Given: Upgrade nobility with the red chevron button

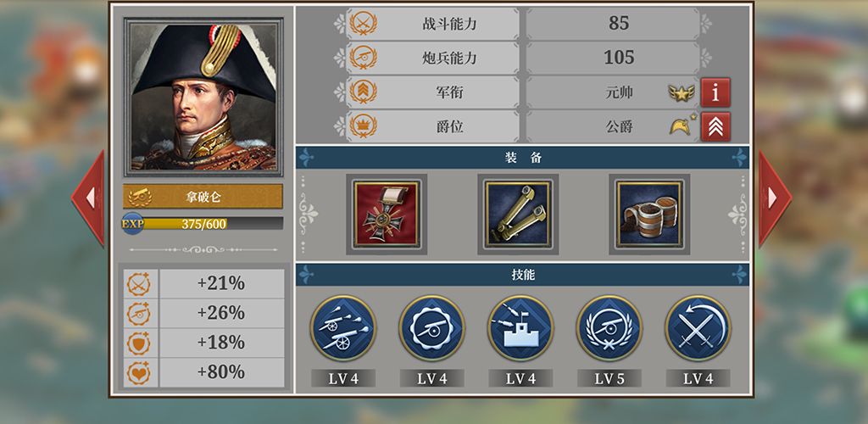Looking at the screenshot, I should click(715, 126).
